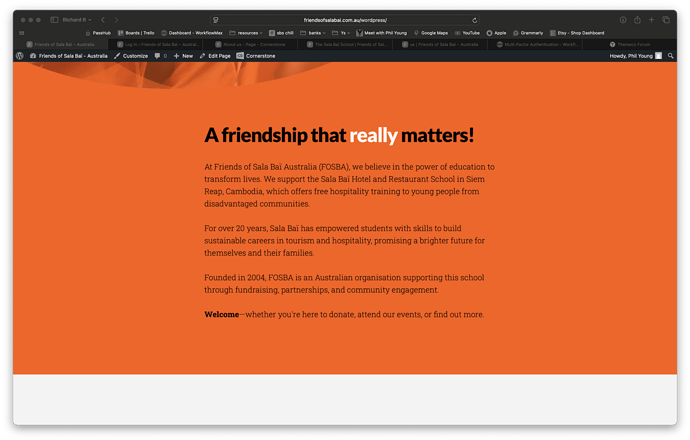Open the Apple bookmark
This screenshot has width=690, height=440.
coord(496,33)
